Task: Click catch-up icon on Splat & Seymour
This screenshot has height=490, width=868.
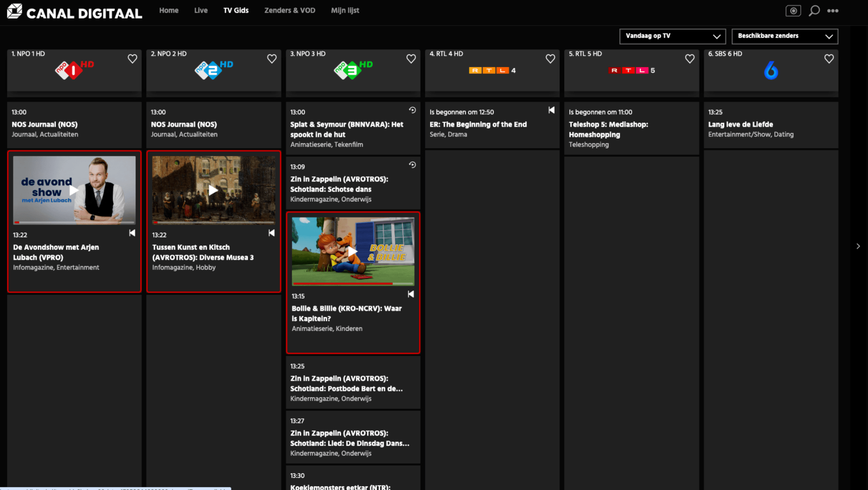Action: pos(412,110)
